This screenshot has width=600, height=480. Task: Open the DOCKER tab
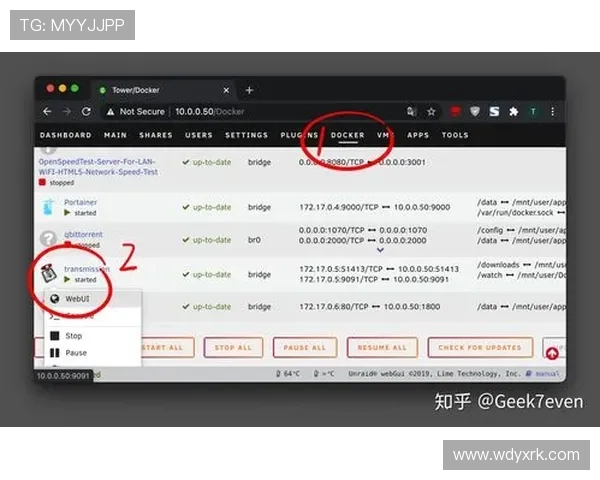[x=348, y=135]
